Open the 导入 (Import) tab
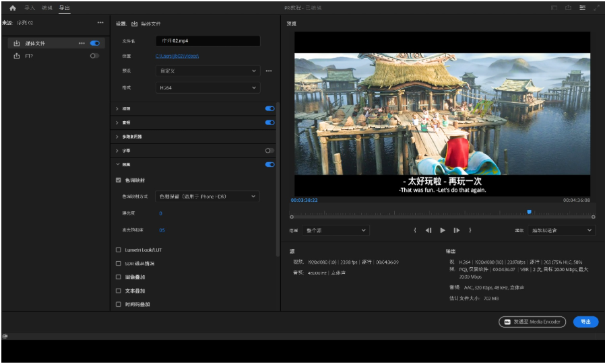The height and width of the screenshot is (364, 607). tap(30, 7)
